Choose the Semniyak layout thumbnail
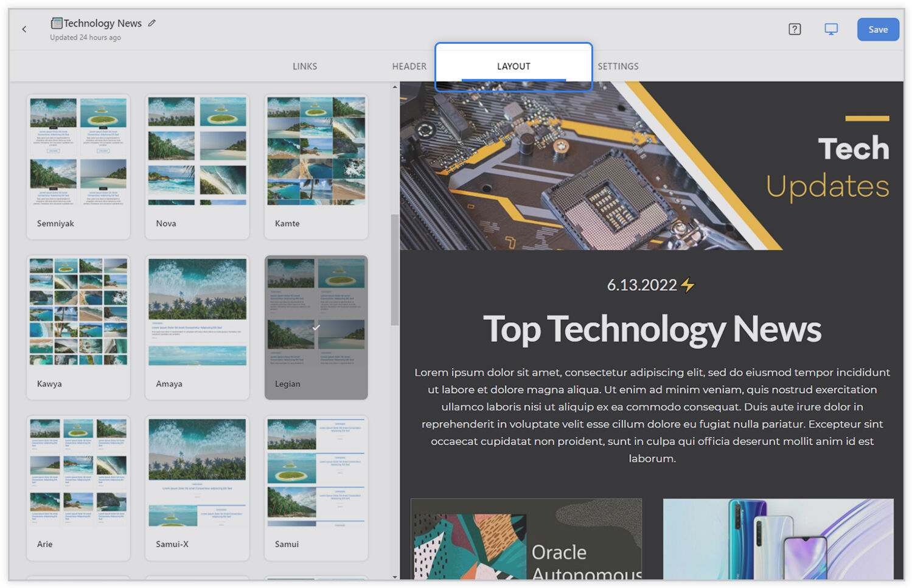The image size is (912, 588). (x=78, y=167)
